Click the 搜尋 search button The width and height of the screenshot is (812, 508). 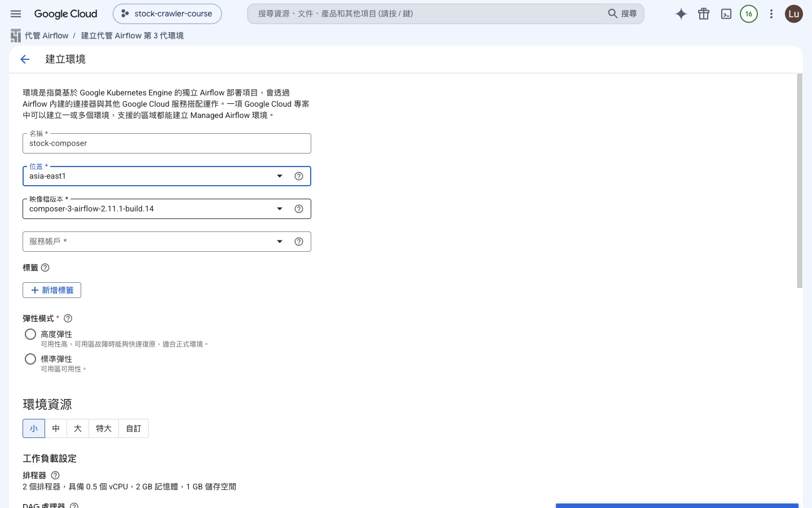tap(623, 14)
